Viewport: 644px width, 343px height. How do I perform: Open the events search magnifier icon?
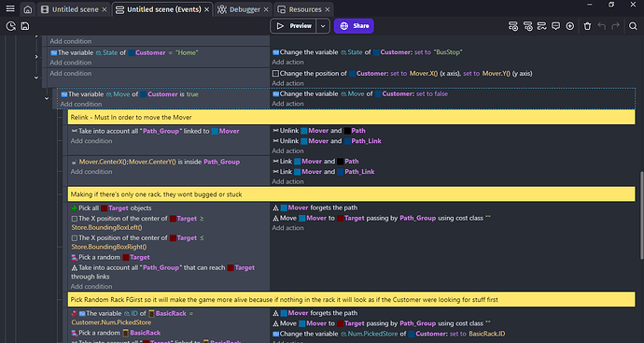(633, 26)
